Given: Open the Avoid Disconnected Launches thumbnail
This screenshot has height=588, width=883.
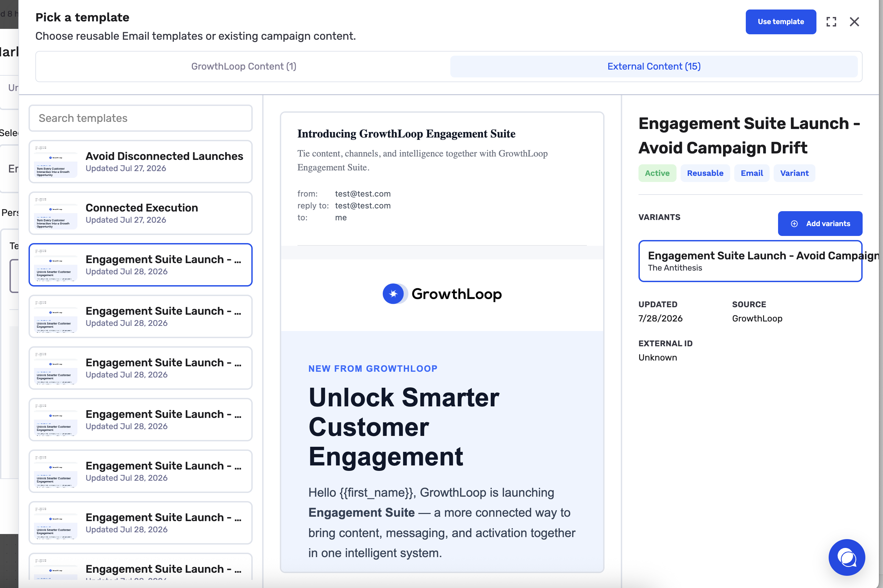Looking at the screenshot, I should tap(55, 162).
